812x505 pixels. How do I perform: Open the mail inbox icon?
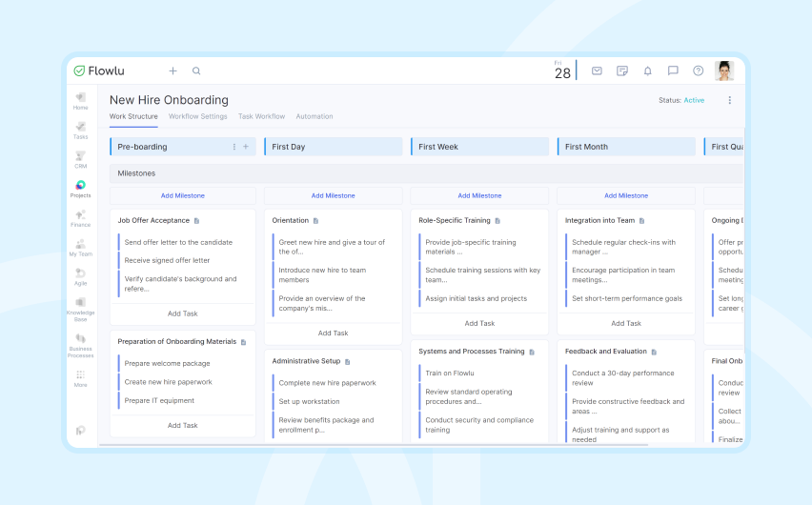[x=597, y=71]
